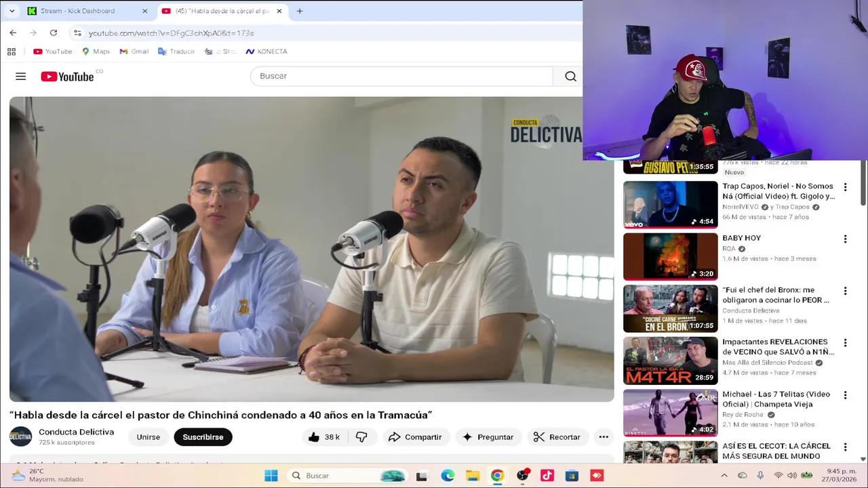868x488 pixels.
Task: Open Maps bookmark
Action: [96, 52]
